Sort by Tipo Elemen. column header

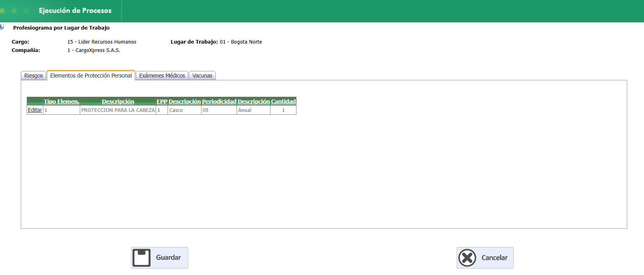[x=61, y=102]
